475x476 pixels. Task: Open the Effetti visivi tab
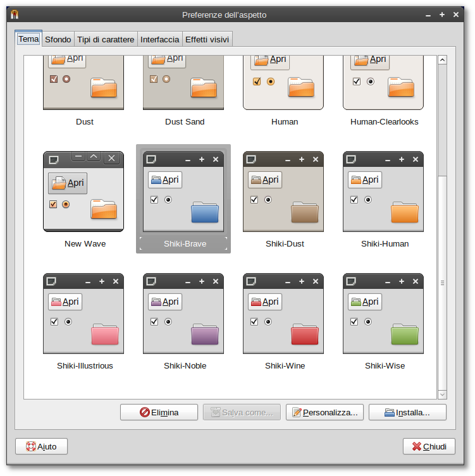point(207,39)
